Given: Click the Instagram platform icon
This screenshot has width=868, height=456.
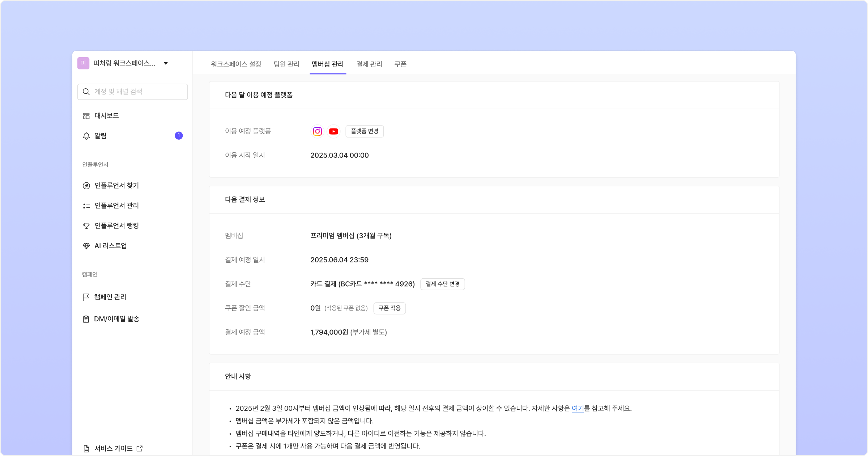Looking at the screenshot, I should (x=317, y=131).
